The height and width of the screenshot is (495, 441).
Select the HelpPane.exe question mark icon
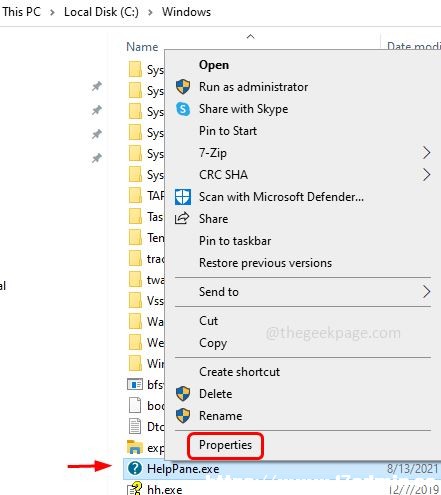[135, 468]
